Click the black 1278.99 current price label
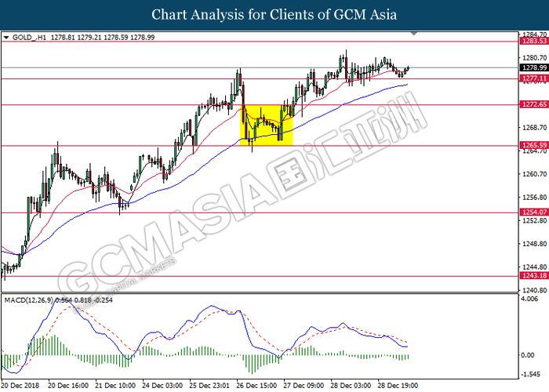549x392 pixels. click(x=534, y=68)
